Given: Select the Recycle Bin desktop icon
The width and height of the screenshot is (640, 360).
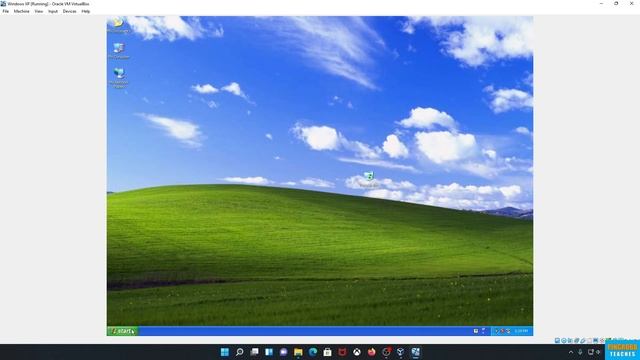Looking at the screenshot, I should tap(369, 180).
